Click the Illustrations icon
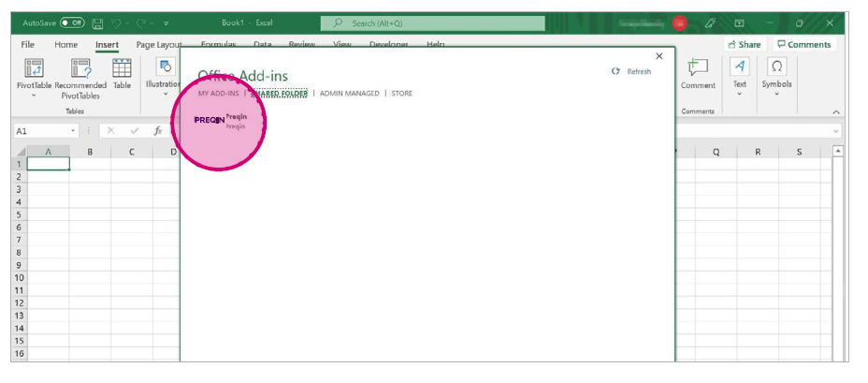868x383 pixels. (165, 67)
